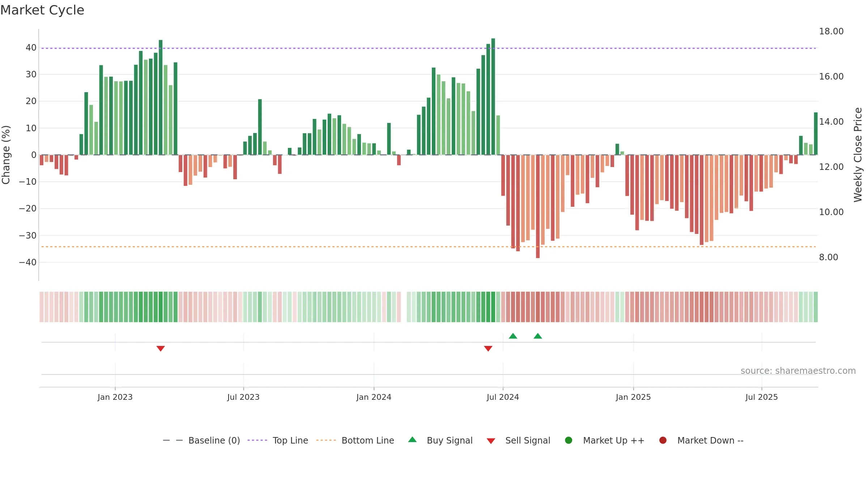This screenshot has width=868, height=488.
Task: Click the Jul 2023 axis label
Action: click(243, 397)
